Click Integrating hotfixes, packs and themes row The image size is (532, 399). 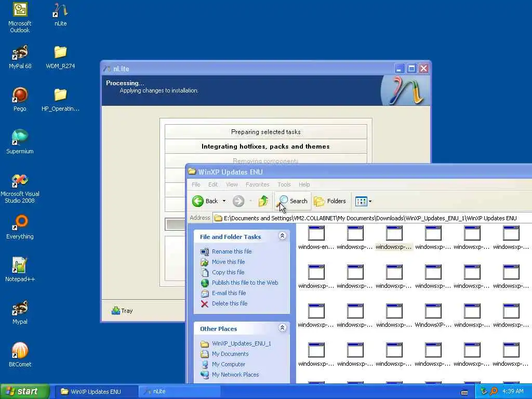tap(265, 146)
